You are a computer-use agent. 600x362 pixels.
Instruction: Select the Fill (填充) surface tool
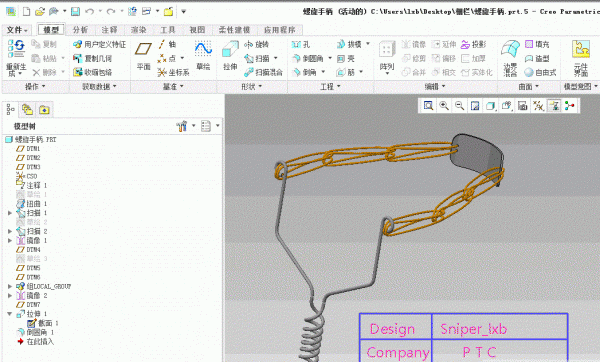click(x=537, y=44)
